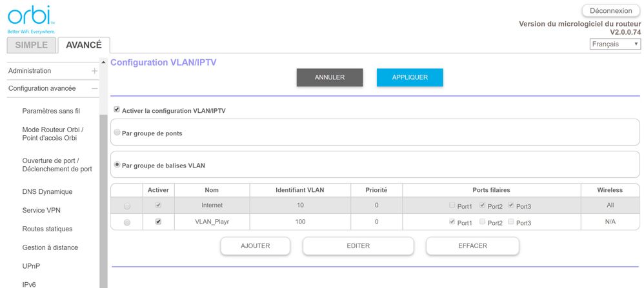Toggle the Activer checkbox for VLAN_Playr
Viewport: 644px width, 288px height.
(158, 222)
